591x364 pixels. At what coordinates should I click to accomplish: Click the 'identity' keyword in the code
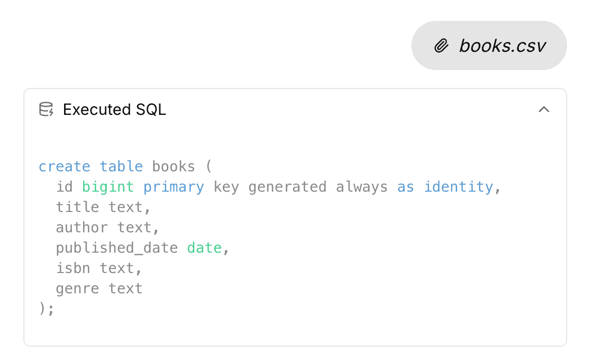pyautogui.click(x=458, y=187)
